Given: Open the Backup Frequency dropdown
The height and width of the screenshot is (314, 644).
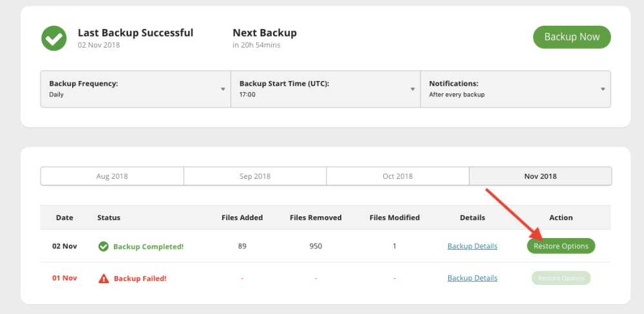Looking at the screenshot, I should click(x=135, y=89).
